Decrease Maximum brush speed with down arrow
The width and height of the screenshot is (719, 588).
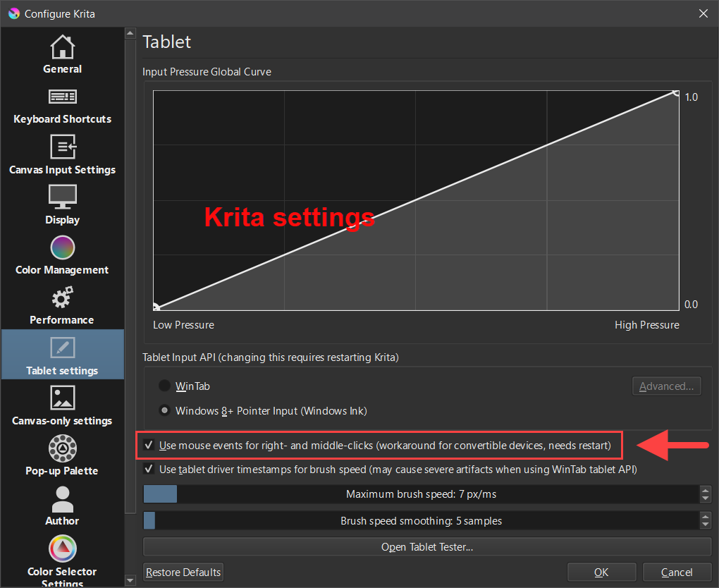705,498
